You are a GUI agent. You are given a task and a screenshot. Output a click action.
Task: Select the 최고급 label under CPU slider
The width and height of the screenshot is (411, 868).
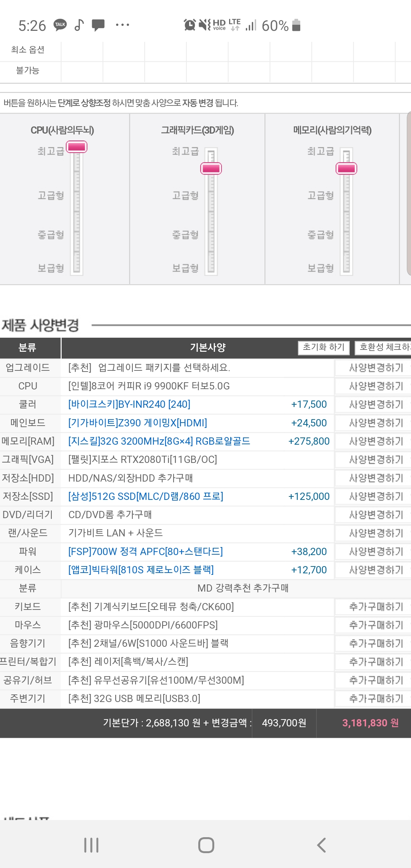(x=51, y=151)
